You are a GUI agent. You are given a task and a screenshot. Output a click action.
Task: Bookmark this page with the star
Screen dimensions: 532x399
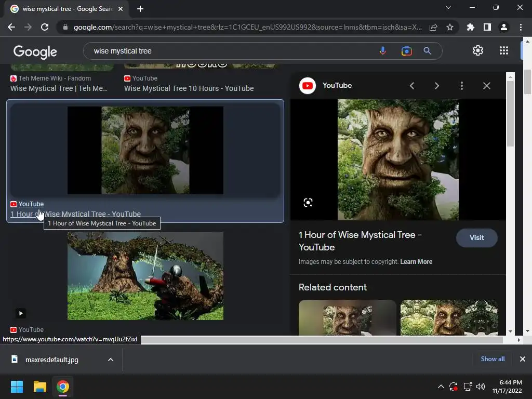[x=450, y=27]
